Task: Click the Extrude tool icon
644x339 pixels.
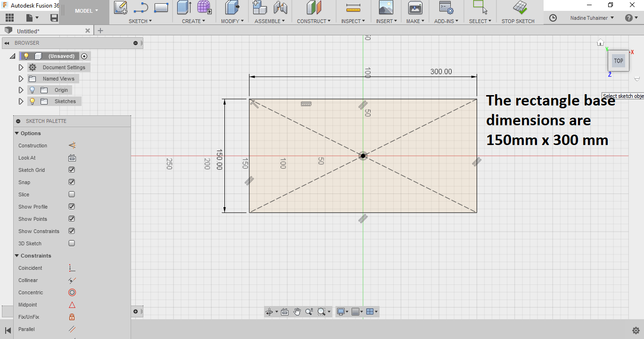Action: coord(183,7)
